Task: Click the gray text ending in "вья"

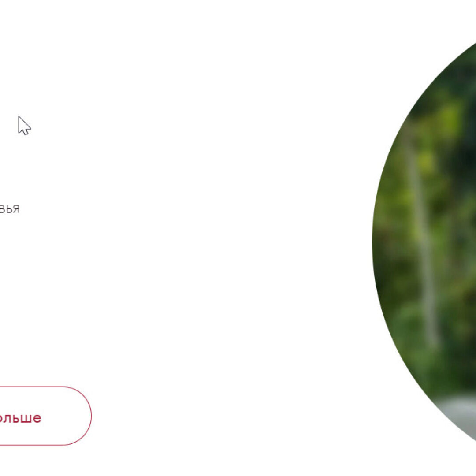Action: point(9,209)
